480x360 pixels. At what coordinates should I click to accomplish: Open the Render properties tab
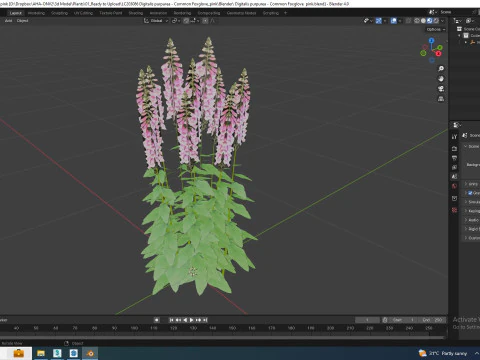pyautogui.click(x=454, y=148)
